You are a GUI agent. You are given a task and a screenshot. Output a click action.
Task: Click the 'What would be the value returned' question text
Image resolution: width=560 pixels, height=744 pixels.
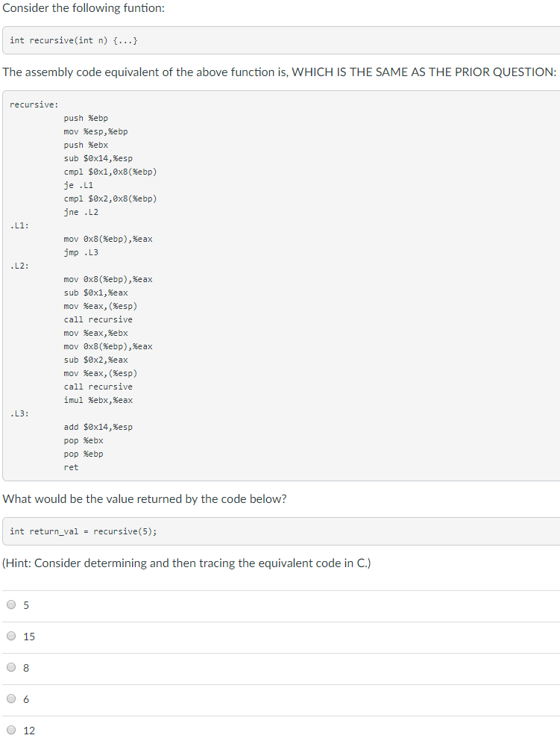(145, 499)
